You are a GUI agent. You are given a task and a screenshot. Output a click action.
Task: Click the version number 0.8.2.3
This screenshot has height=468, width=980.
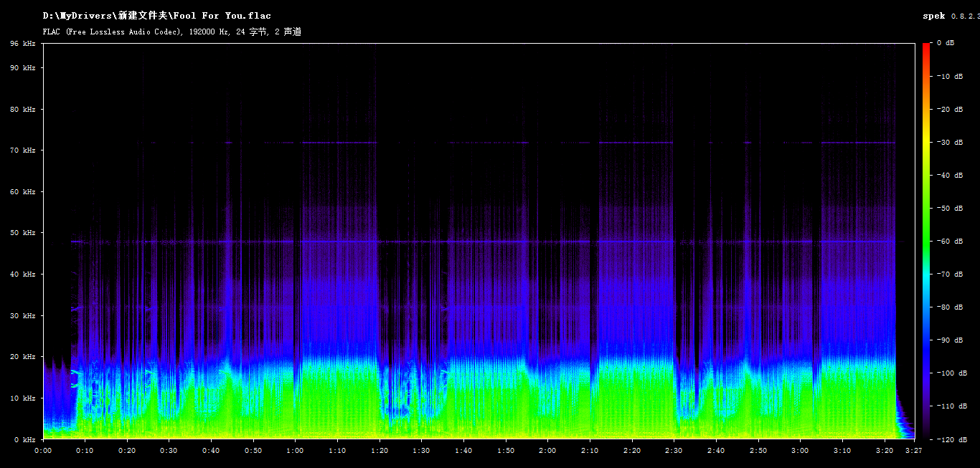pyautogui.click(x=965, y=16)
